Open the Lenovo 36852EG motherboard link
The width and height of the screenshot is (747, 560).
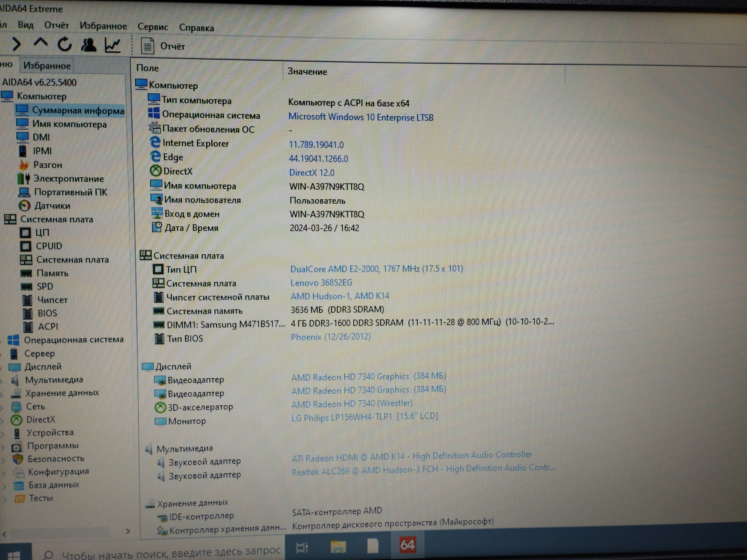coord(321,283)
